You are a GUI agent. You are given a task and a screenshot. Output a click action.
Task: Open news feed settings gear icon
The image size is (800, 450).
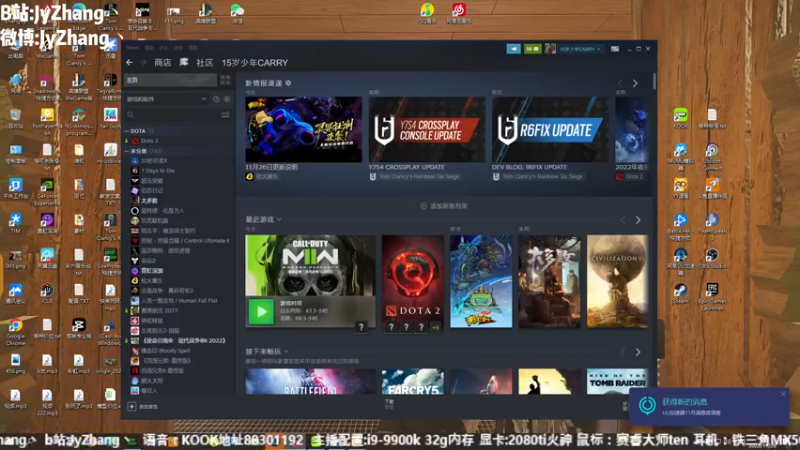click(x=288, y=83)
